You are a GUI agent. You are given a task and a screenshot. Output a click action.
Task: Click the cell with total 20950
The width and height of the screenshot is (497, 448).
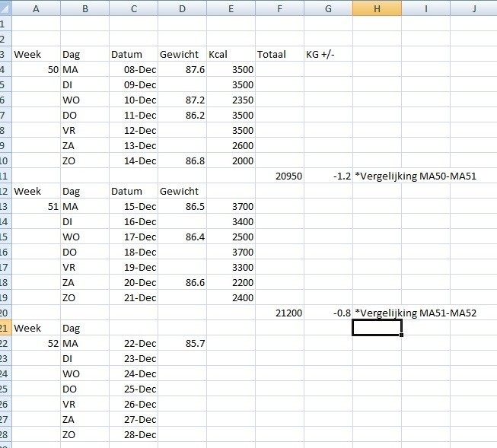click(279, 176)
